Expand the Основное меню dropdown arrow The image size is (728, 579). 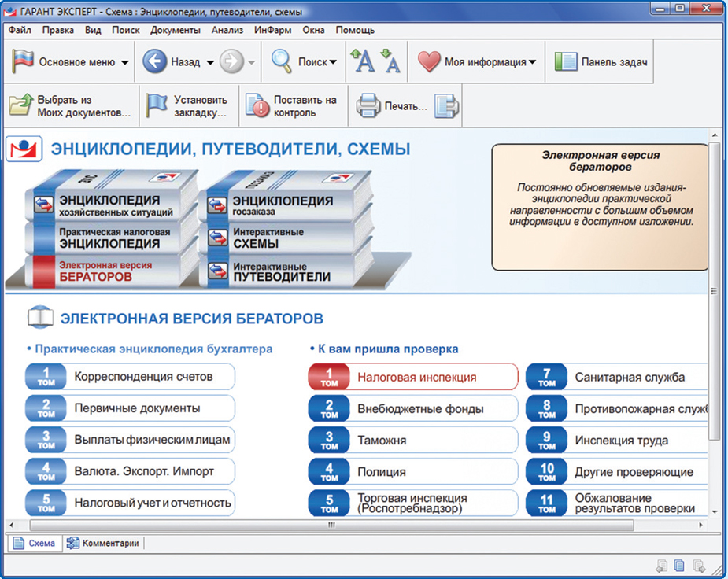point(125,63)
